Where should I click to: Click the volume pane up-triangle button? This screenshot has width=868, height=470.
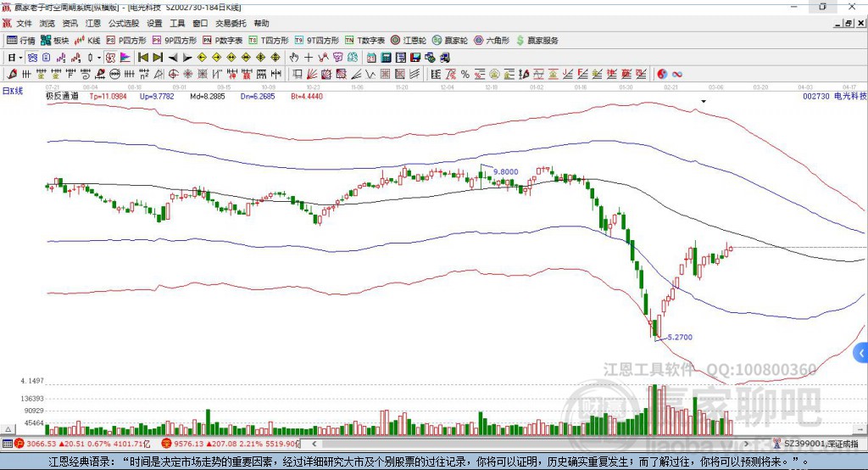tap(8, 429)
